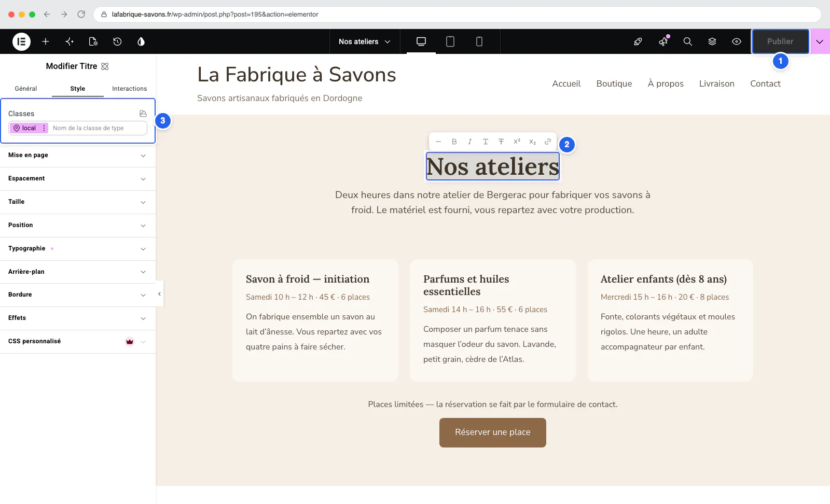830x504 pixels.
Task: Expand the Espacement section
Action: [x=78, y=179]
